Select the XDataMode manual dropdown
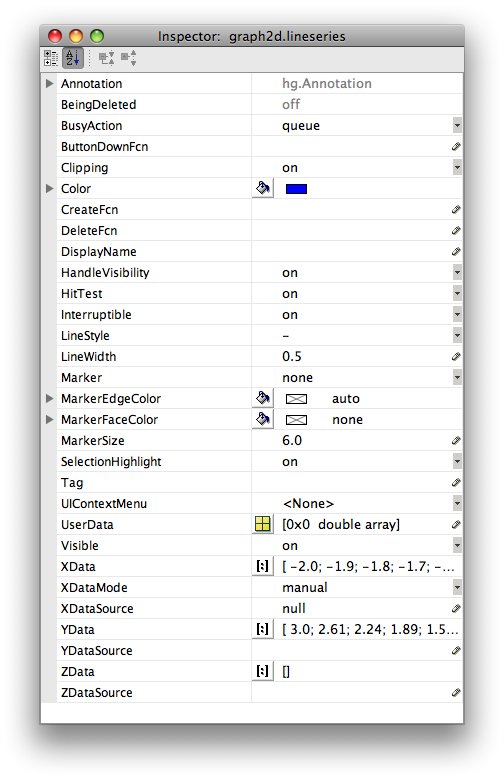This screenshot has width=504, height=779. (x=357, y=587)
